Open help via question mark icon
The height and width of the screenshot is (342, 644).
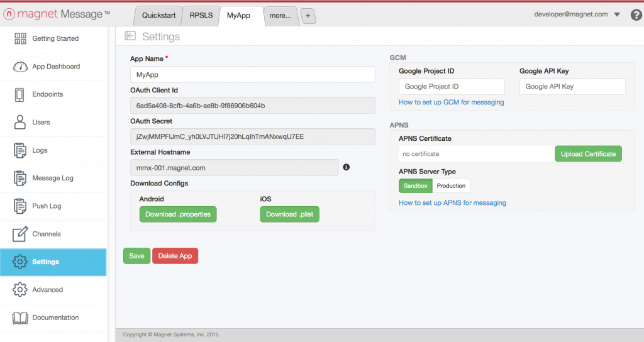coord(636,15)
